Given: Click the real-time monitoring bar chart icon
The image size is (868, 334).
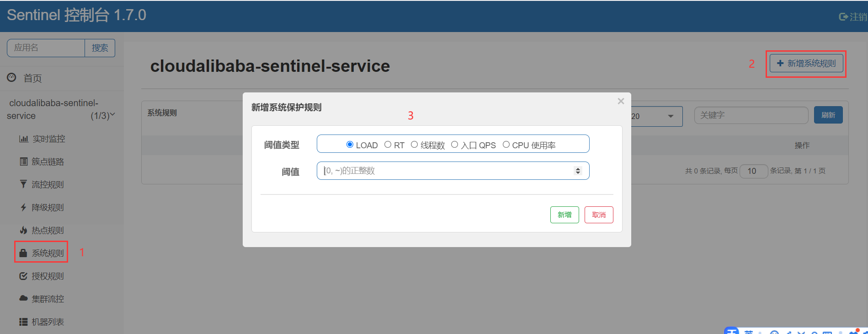Looking at the screenshot, I should [x=23, y=139].
